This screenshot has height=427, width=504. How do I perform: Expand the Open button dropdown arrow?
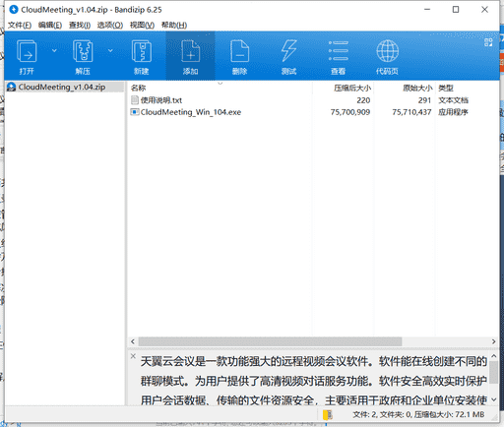pyautogui.click(x=54, y=50)
